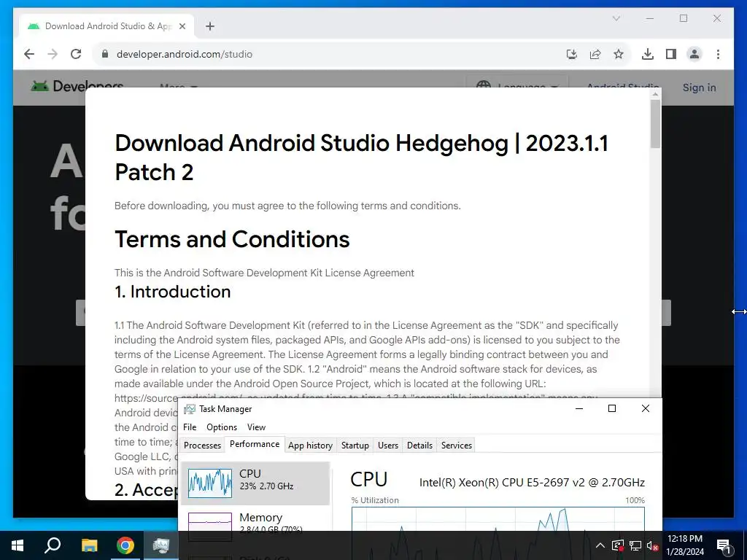This screenshot has width=747, height=560.
Task: Open the notification center icon
Action: (724, 545)
